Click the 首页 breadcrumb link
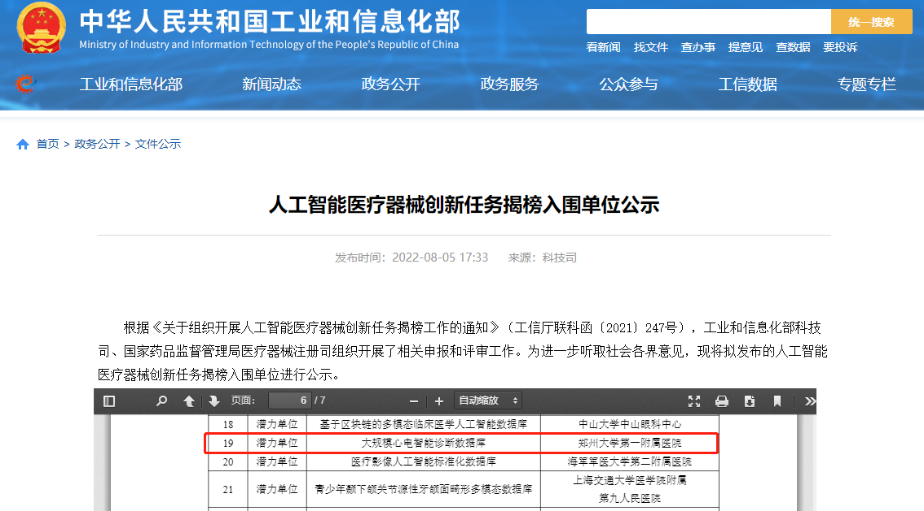This screenshot has height=511, width=924. point(47,144)
